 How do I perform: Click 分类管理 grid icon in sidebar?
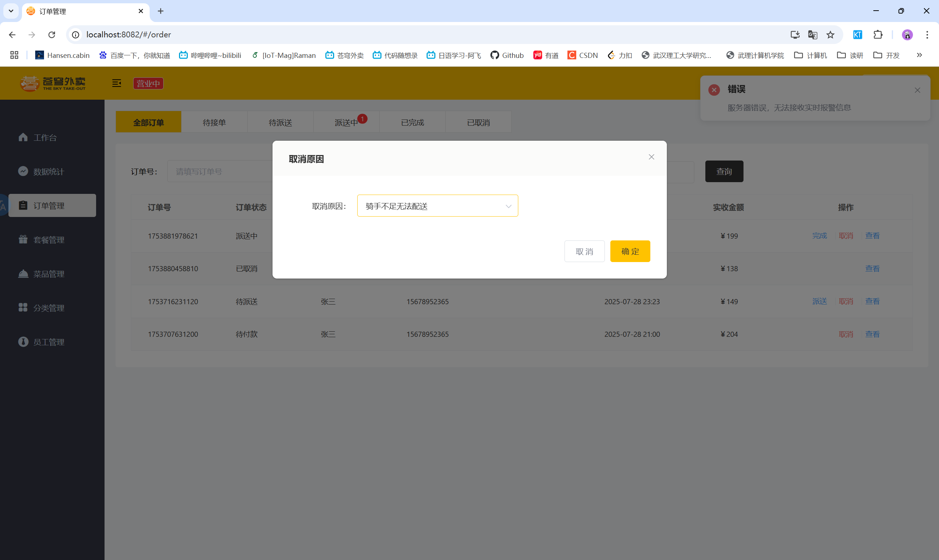pos(23,307)
